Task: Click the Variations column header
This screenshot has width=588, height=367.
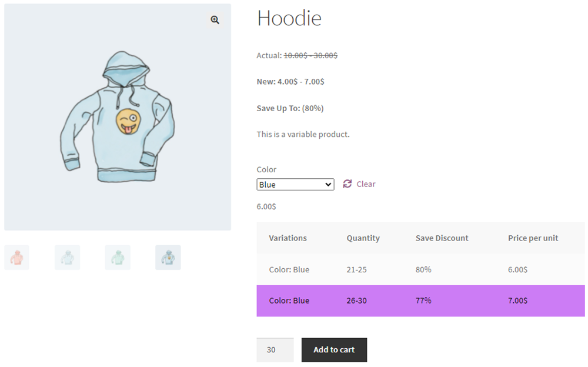Action: (288, 238)
